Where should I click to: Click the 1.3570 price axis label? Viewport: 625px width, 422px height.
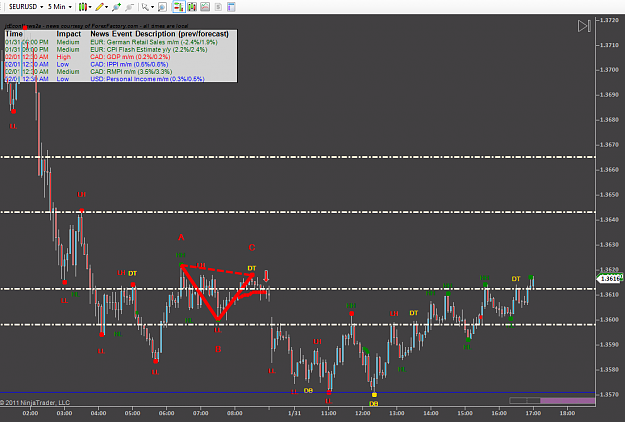[x=609, y=395]
